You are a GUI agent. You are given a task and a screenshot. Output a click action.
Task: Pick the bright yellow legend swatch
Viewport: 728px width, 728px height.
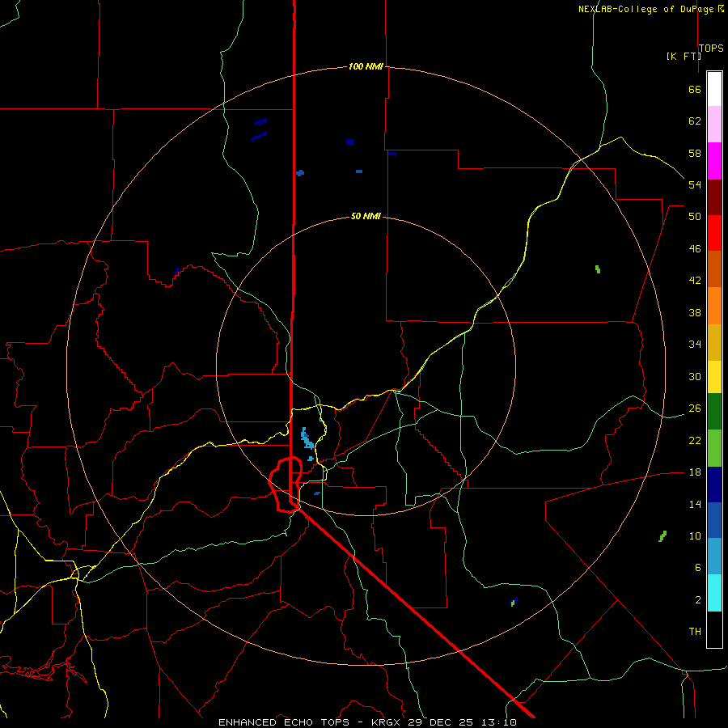(x=714, y=377)
